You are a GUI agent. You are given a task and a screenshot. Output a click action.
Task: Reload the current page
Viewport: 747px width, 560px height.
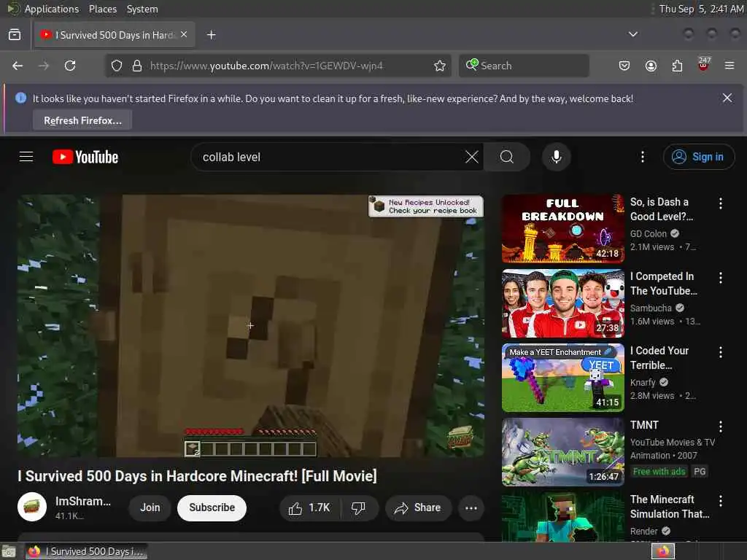[70, 66]
